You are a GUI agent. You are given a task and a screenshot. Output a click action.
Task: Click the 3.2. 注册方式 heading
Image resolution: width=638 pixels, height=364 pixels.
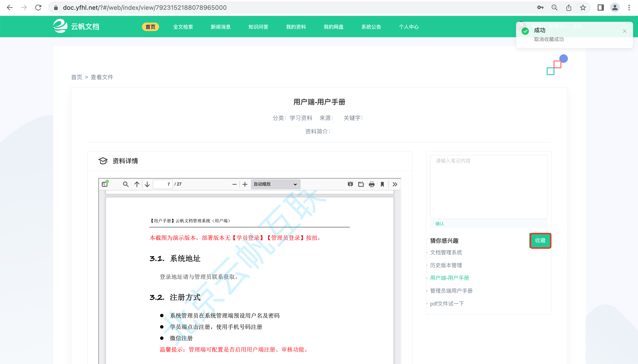click(175, 297)
